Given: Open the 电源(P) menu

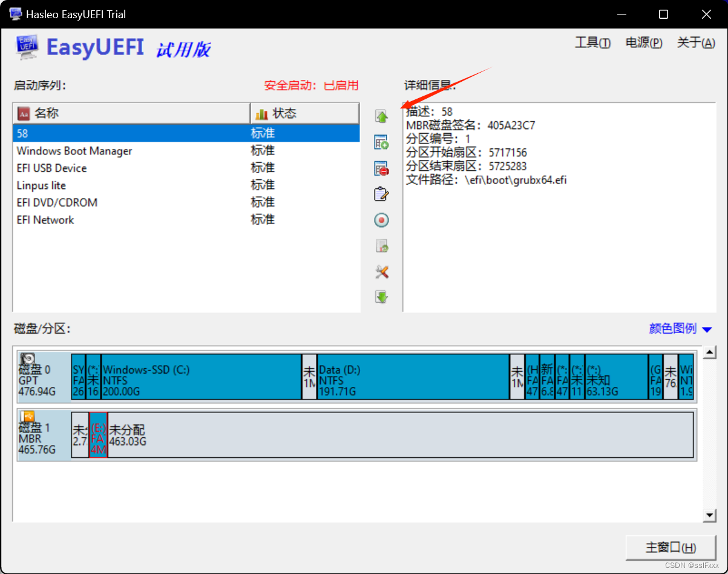Looking at the screenshot, I should (644, 43).
